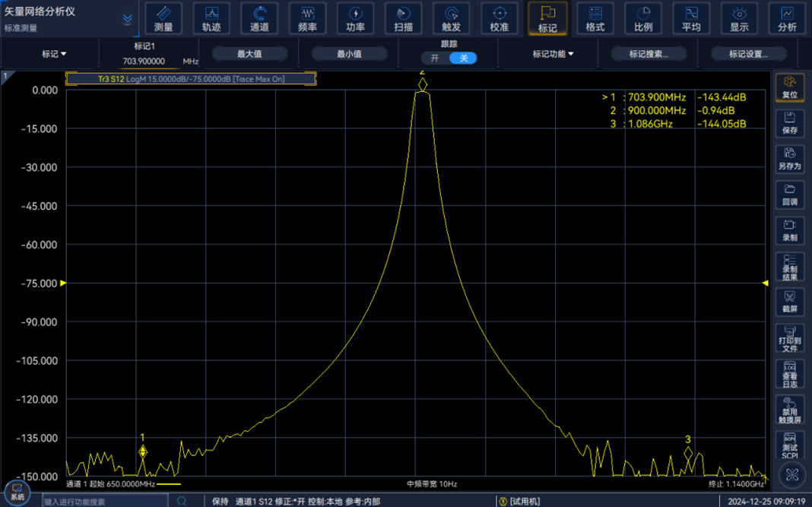Image resolution: width=812 pixels, height=507 pixels.
Task: Open the 测量 (Measure) toolbar icon
Action: pyautogui.click(x=163, y=18)
